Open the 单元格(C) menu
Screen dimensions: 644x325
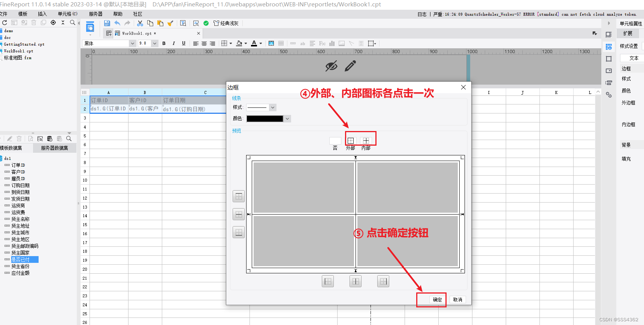[x=67, y=14]
